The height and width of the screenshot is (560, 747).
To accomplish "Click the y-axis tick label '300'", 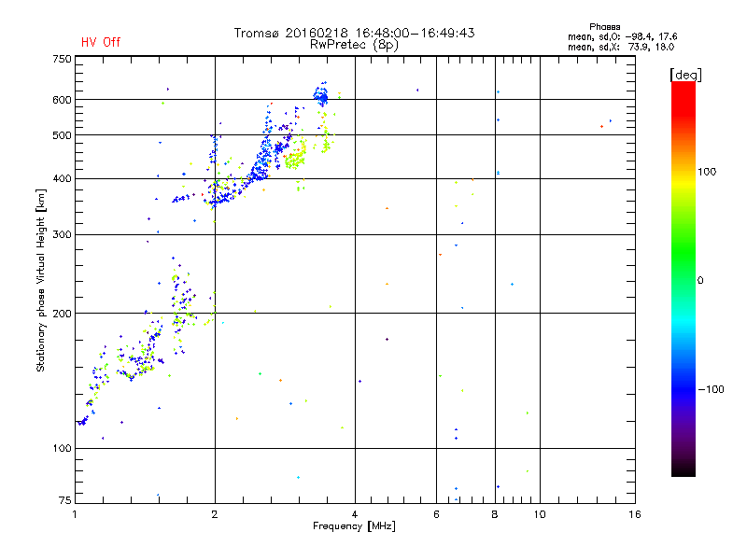I will [x=62, y=235].
